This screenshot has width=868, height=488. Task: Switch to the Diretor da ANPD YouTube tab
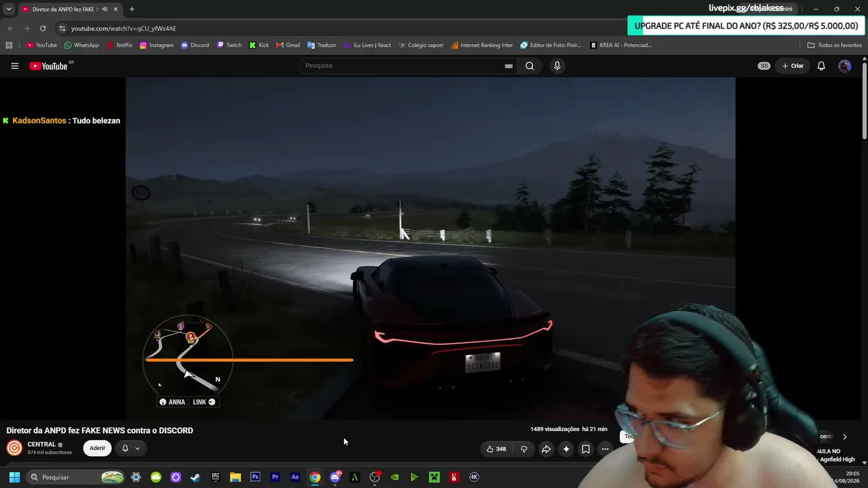point(65,9)
